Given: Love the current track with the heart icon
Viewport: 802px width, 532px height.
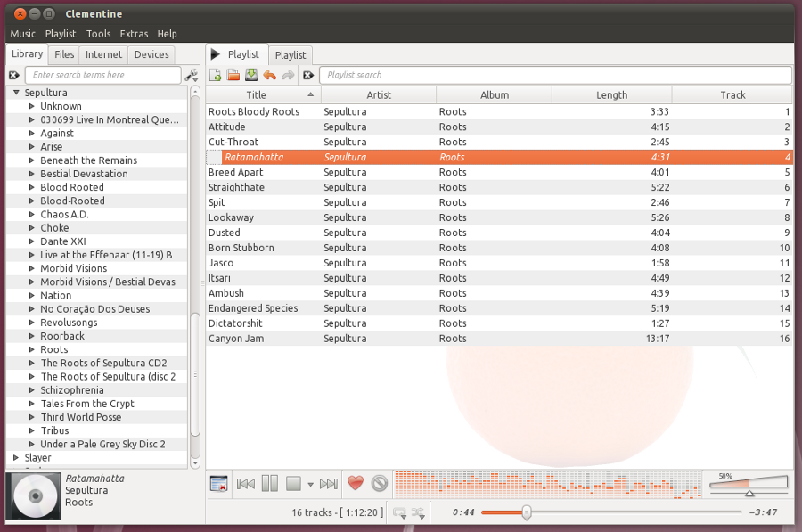Looking at the screenshot, I should (x=355, y=483).
